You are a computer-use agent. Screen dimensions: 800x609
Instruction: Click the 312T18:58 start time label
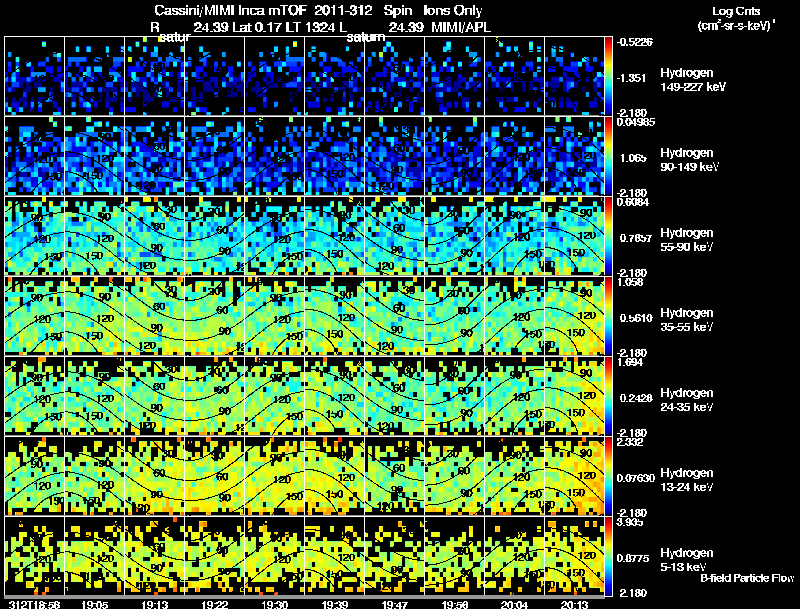point(35,604)
